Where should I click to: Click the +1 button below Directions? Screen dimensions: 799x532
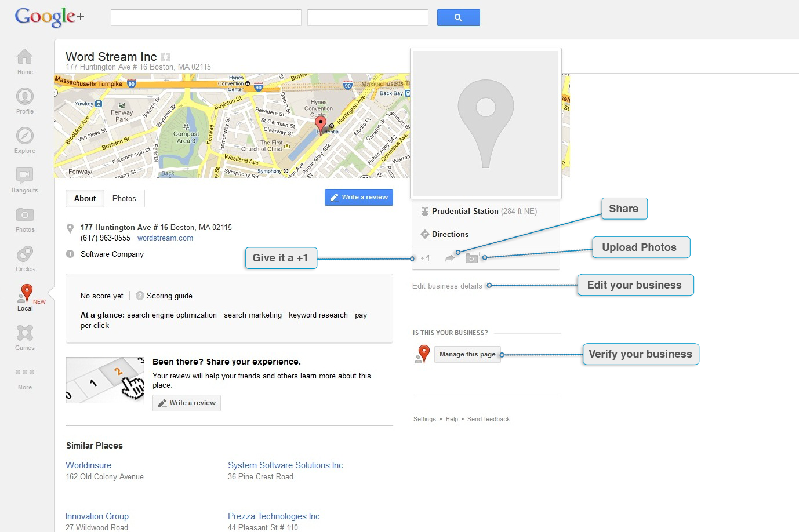point(425,258)
